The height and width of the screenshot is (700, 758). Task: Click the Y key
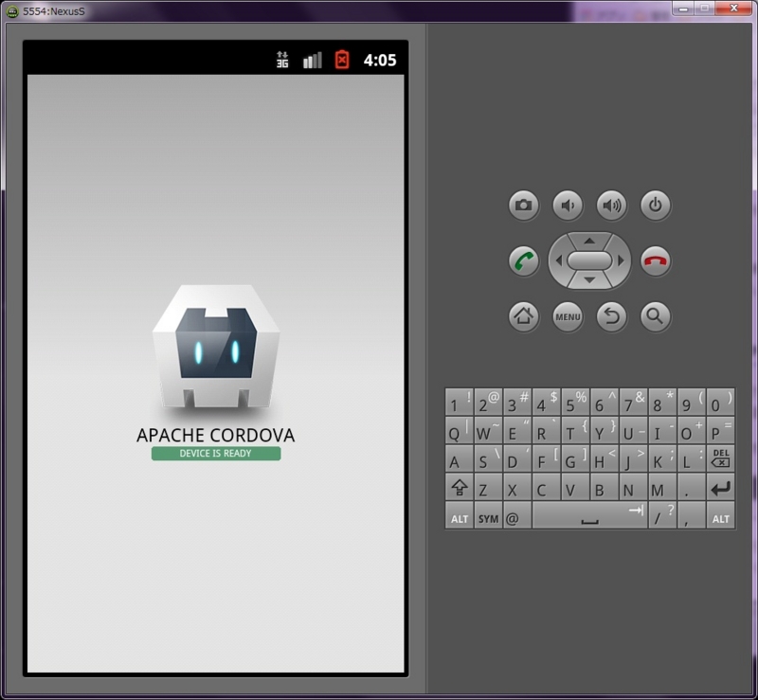pyautogui.click(x=605, y=430)
